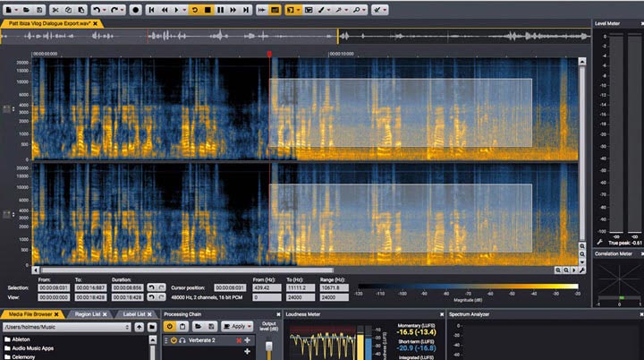Click the selection From time field
Screen dimensions: 644x360
click(53, 287)
